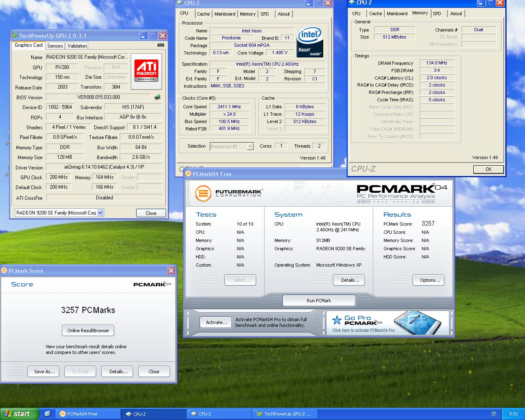Open the SPD tab in the right CPU-Z window

[437, 14]
